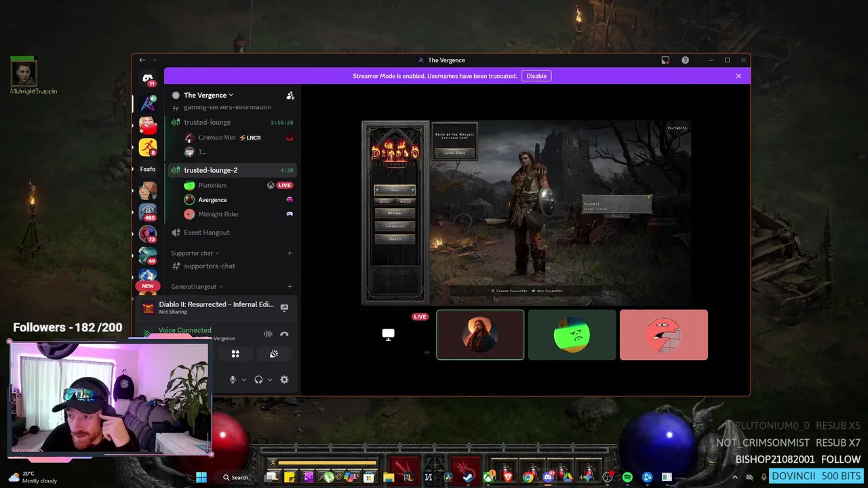The image size is (868, 488).
Task: Open server icon with 73 badge
Action: [x=148, y=235]
